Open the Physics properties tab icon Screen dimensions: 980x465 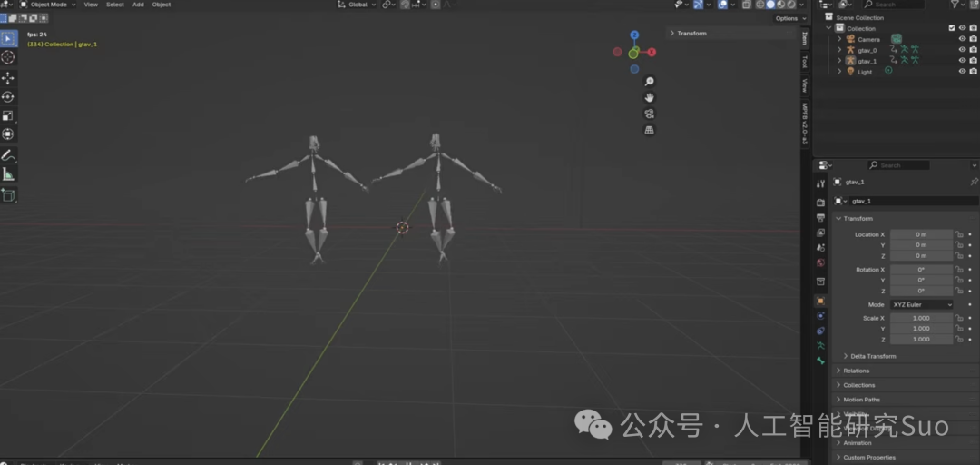tap(820, 316)
